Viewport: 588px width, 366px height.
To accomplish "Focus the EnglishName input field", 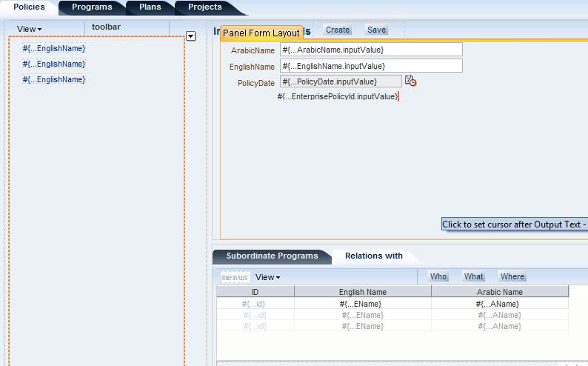I will pos(371,66).
